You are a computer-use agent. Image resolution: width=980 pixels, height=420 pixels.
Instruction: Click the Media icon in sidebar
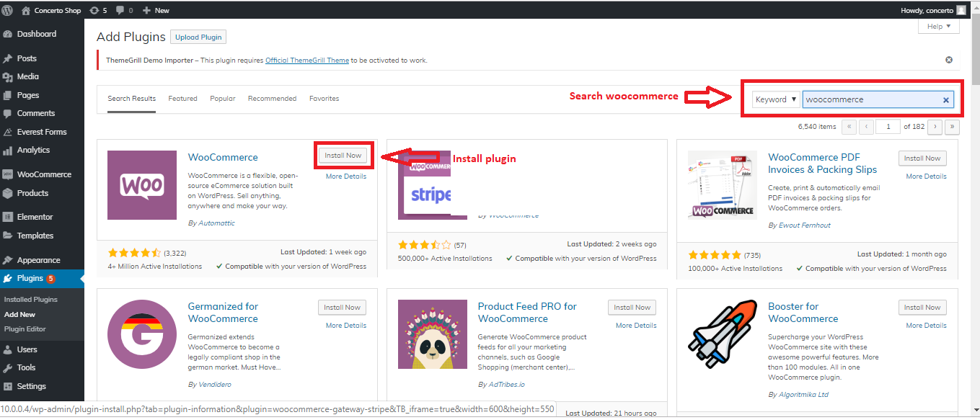[x=8, y=76]
